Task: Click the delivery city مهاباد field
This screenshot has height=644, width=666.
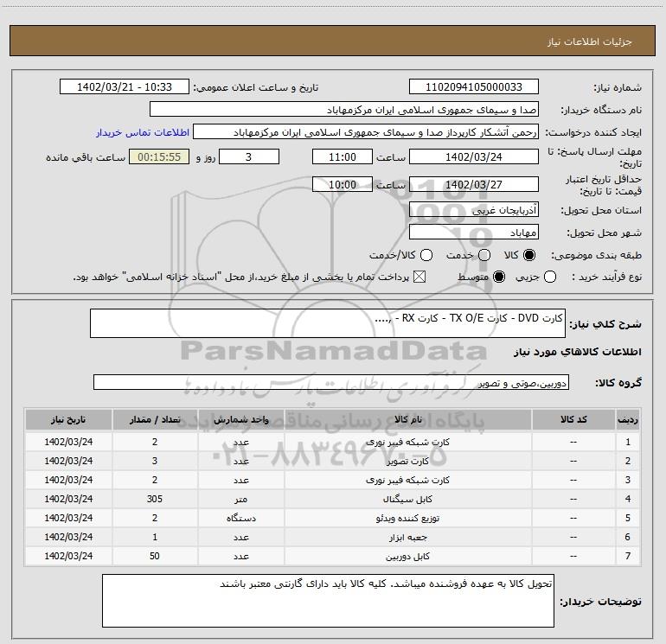Action: [x=474, y=233]
